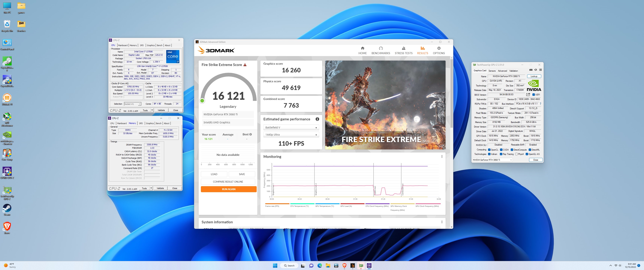Click the Fire Strike Extreme preview image

(385, 105)
